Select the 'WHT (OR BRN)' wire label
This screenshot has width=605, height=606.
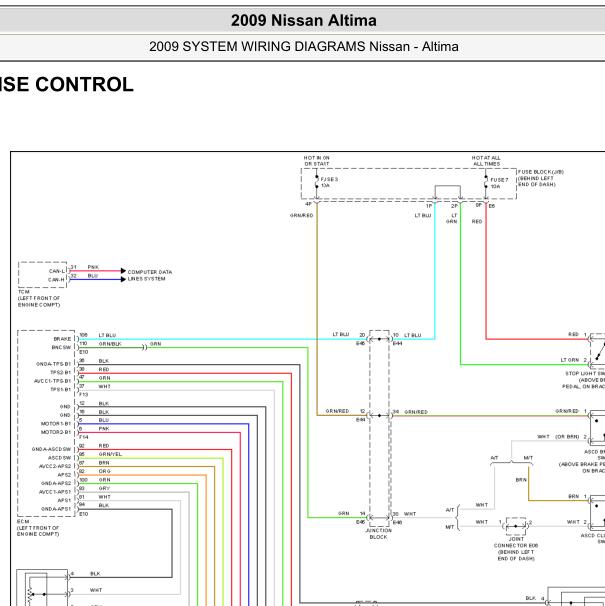558,437
